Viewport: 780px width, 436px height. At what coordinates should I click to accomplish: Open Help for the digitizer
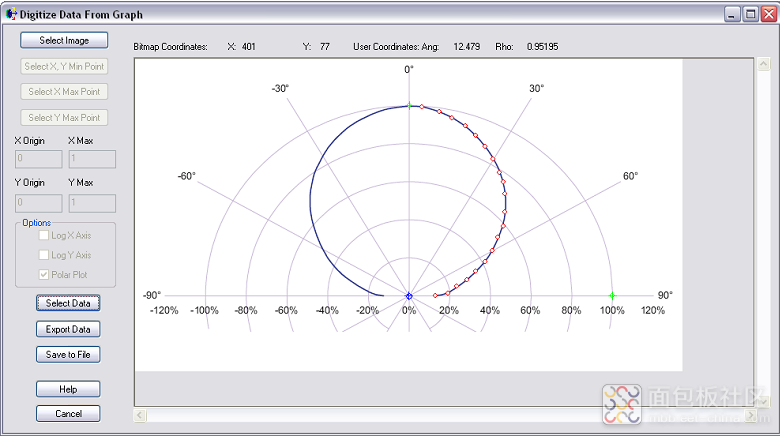click(x=68, y=389)
